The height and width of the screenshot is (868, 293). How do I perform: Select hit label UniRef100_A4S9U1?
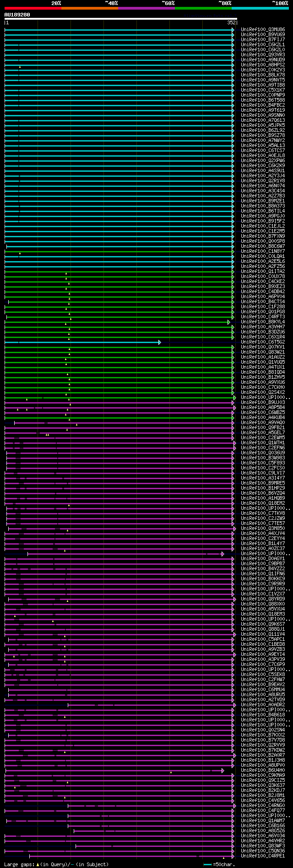[263, 170]
